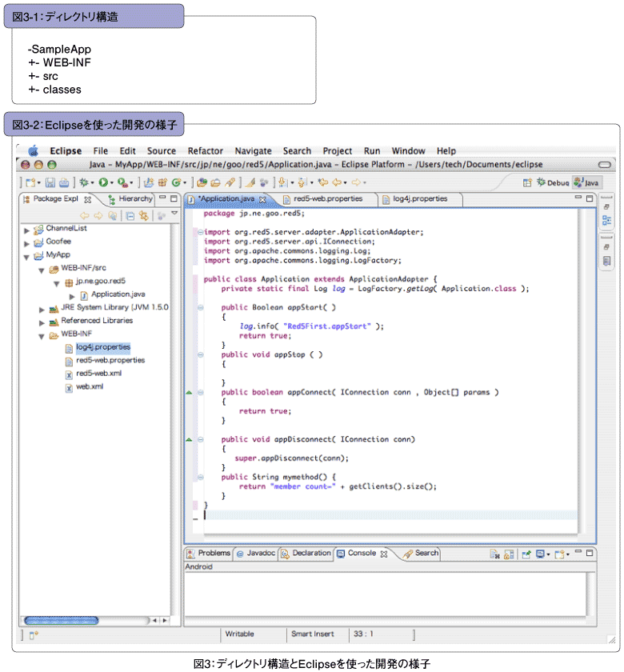Click the New Java Package icon
Screen dimensions: 624x672
pos(162,182)
